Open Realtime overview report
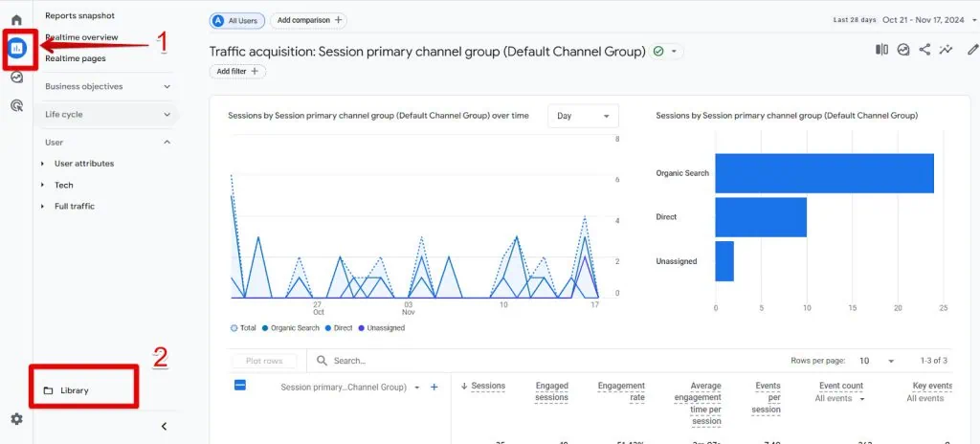This screenshot has height=444, width=980. (x=81, y=37)
